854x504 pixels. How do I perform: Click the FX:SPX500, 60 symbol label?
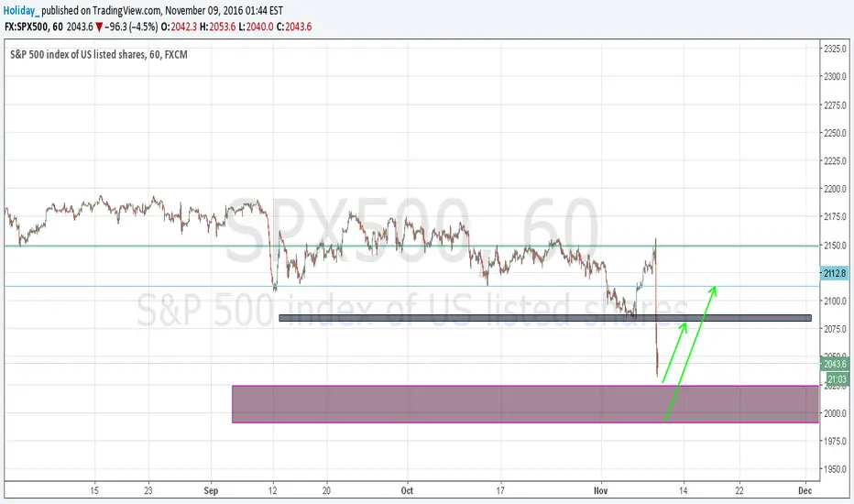tap(34, 27)
